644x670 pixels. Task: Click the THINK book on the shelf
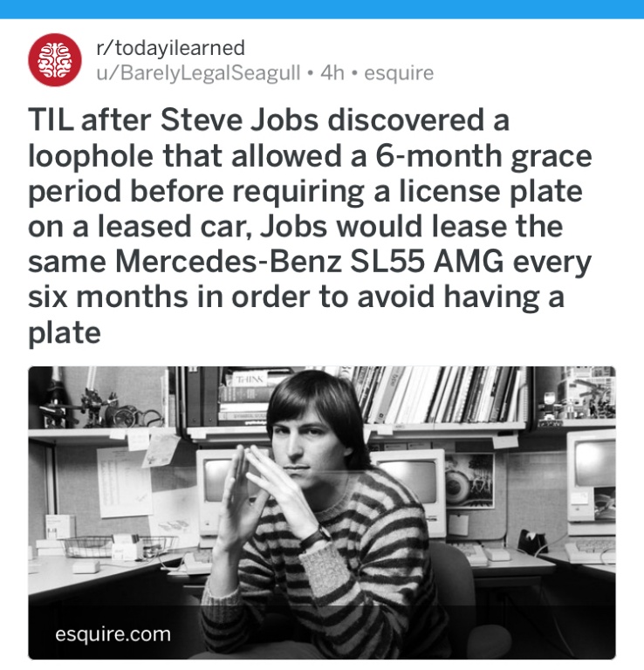point(250,379)
